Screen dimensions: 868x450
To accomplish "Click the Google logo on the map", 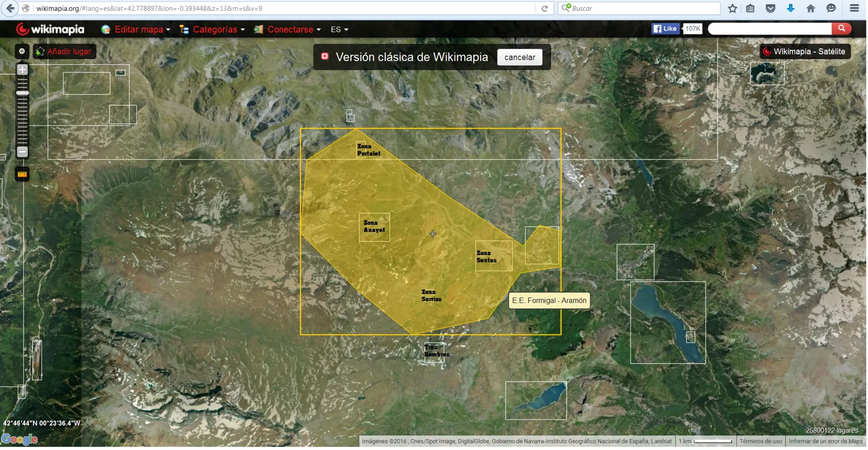I will point(20,439).
